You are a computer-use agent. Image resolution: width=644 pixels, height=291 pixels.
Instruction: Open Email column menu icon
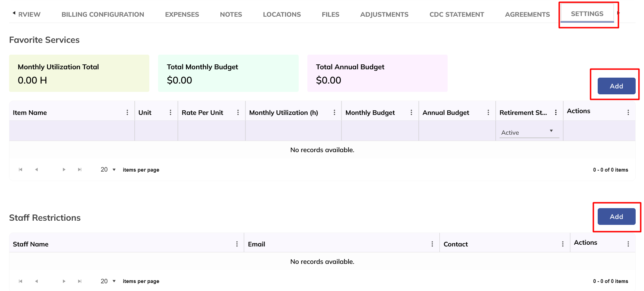[432, 244]
